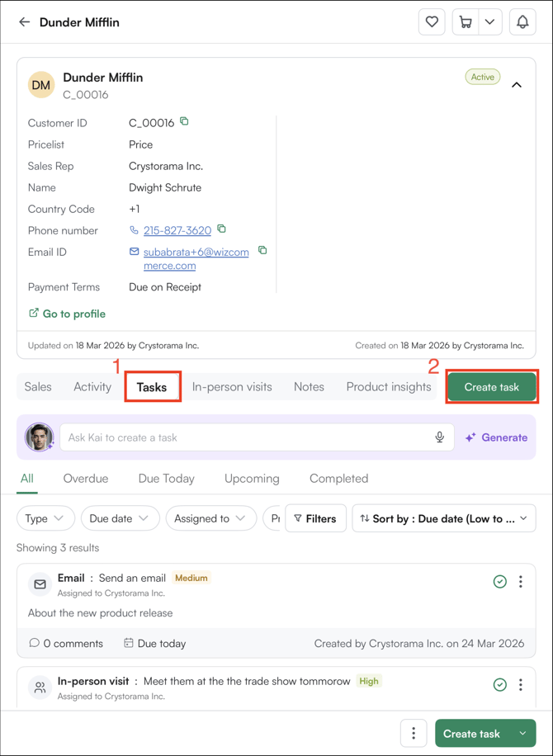Go back using the left arrow icon
This screenshot has height=756, width=553.
tap(24, 22)
